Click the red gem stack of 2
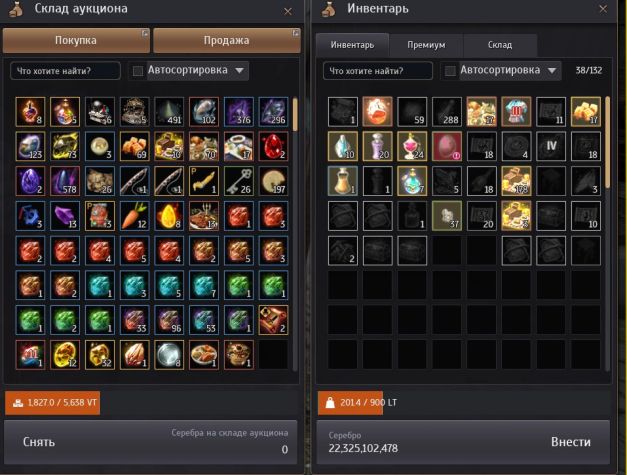 (274, 146)
